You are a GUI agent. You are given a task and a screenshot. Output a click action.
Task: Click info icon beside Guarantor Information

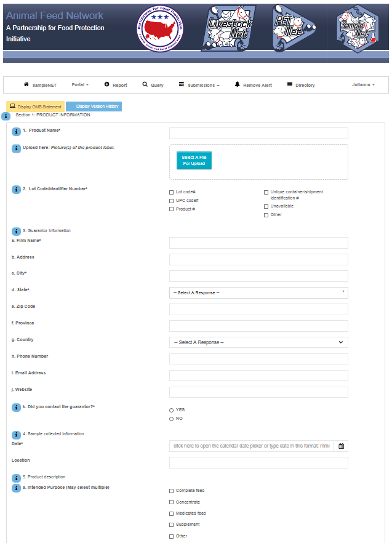pyautogui.click(x=16, y=231)
